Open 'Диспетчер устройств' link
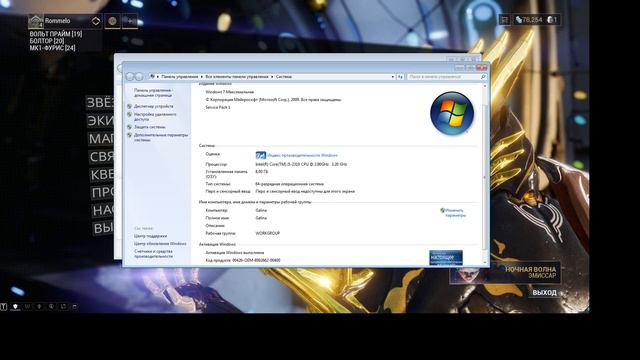Viewport: 640px width, 360px height. [x=153, y=106]
